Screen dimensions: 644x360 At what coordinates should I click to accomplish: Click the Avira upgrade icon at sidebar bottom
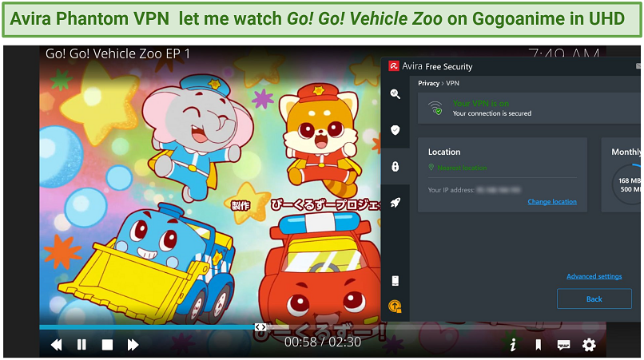395,307
